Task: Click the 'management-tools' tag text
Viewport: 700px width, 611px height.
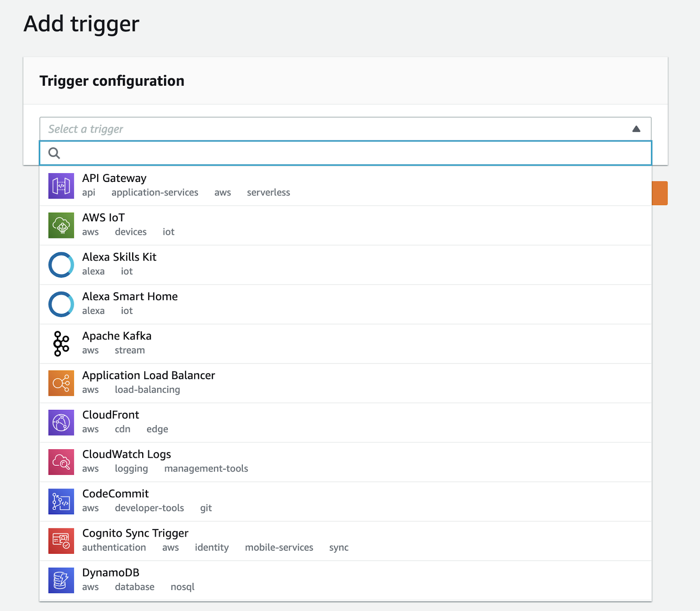Action: [206, 469]
